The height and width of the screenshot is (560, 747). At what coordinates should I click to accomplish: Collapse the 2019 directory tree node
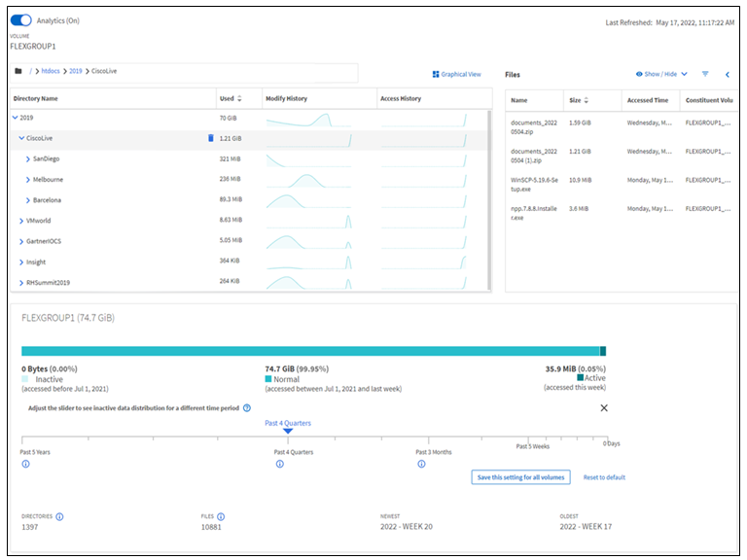tap(15, 118)
